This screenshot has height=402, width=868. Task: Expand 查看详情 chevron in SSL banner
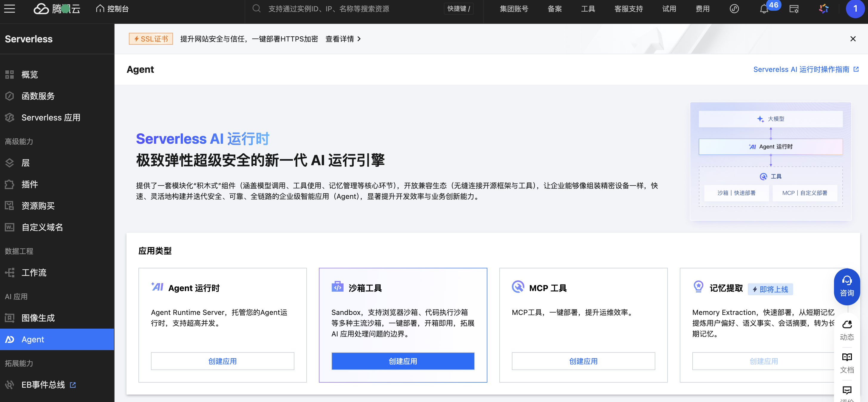tap(359, 39)
